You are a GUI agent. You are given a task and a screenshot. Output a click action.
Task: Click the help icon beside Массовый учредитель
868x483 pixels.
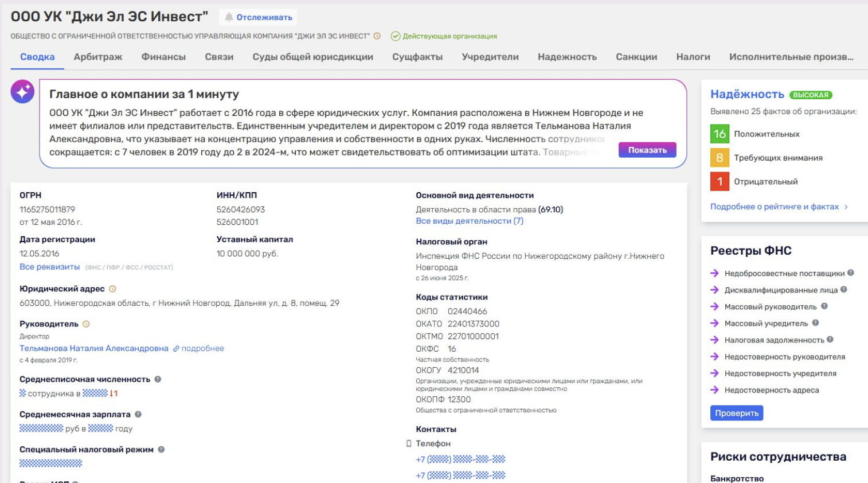click(815, 323)
